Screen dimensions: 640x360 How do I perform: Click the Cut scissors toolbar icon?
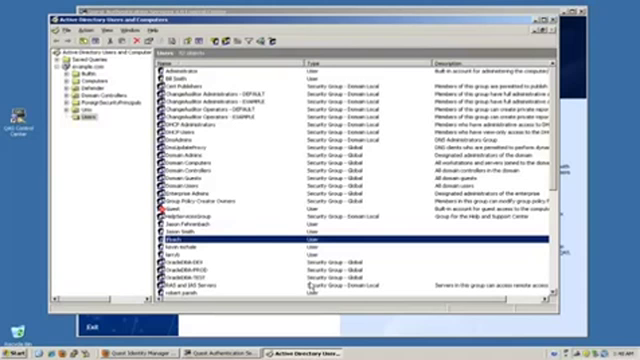tap(110, 41)
